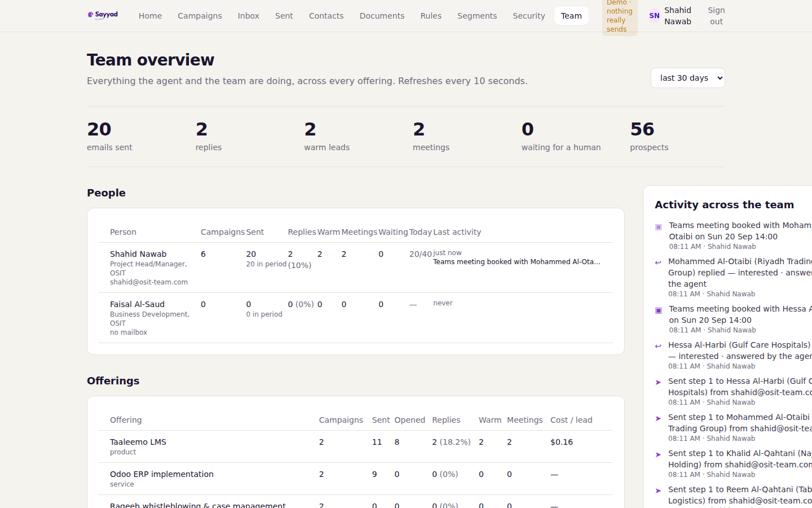Click the 2 (18.2%) replies value
Image resolution: width=812 pixels, height=508 pixels.
tap(451, 442)
